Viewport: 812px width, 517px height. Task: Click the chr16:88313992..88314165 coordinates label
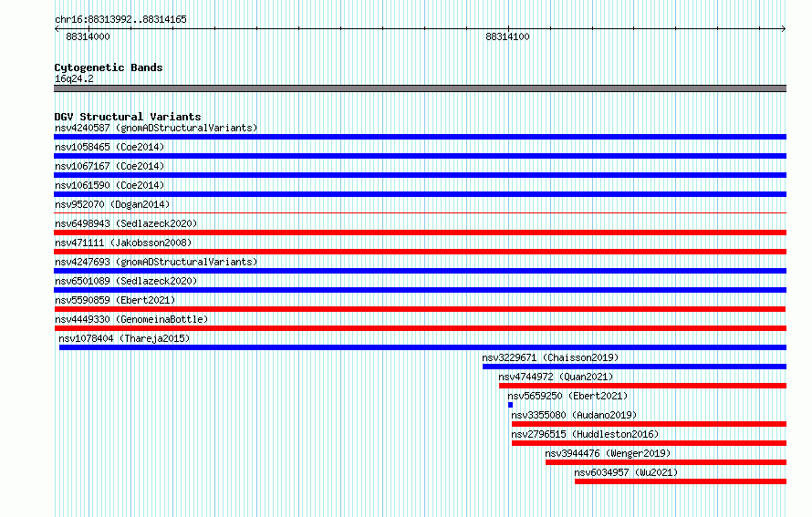pos(120,19)
